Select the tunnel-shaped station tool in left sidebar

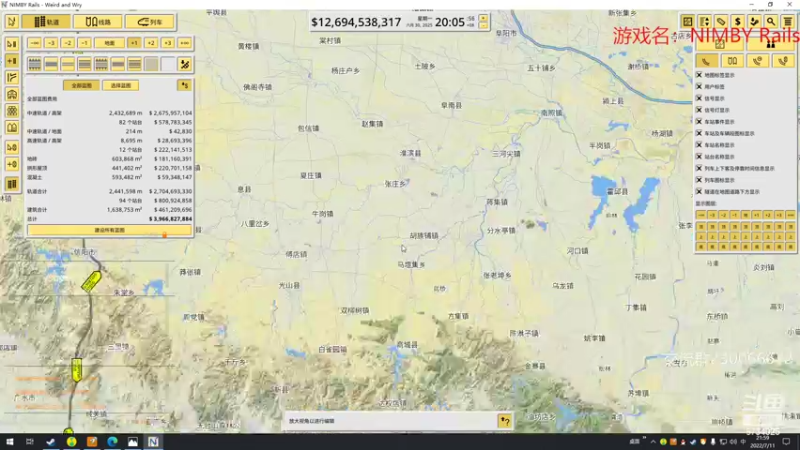(12, 94)
